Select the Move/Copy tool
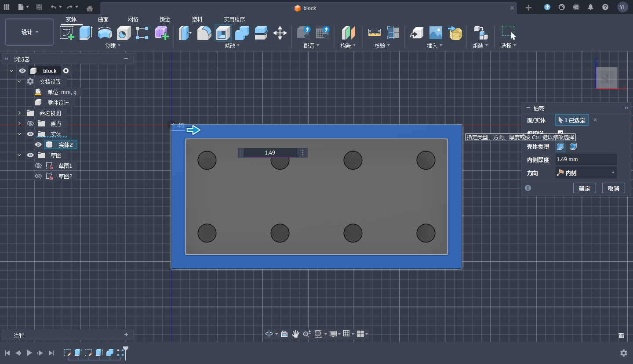Screen dimensions: 633x364 280,33
